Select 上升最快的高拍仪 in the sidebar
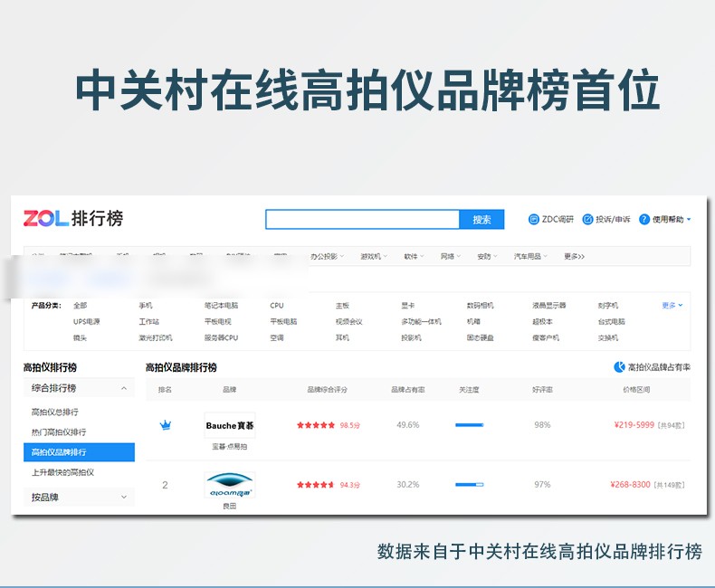 [x=62, y=472]
